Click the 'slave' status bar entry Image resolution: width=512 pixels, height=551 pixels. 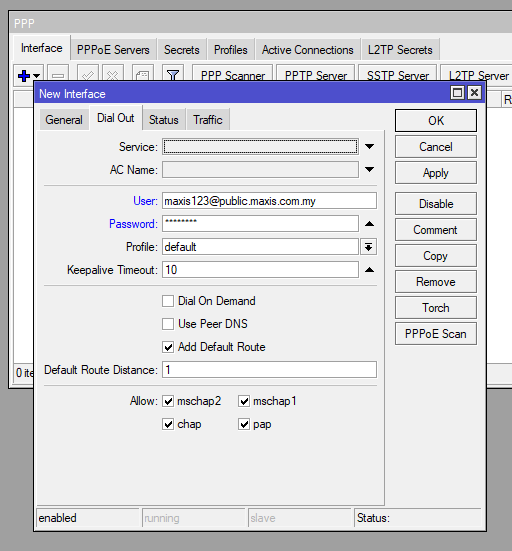click(300, 518)
